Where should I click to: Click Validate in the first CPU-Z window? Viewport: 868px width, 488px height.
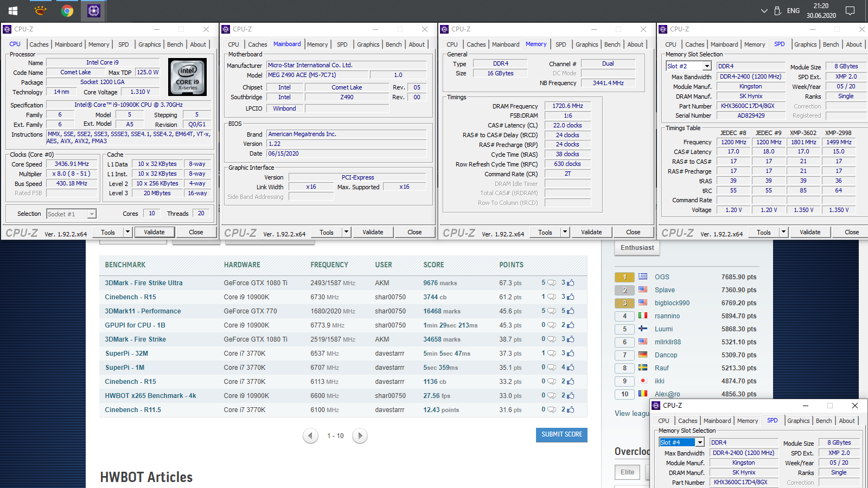(x=154, y=232)
